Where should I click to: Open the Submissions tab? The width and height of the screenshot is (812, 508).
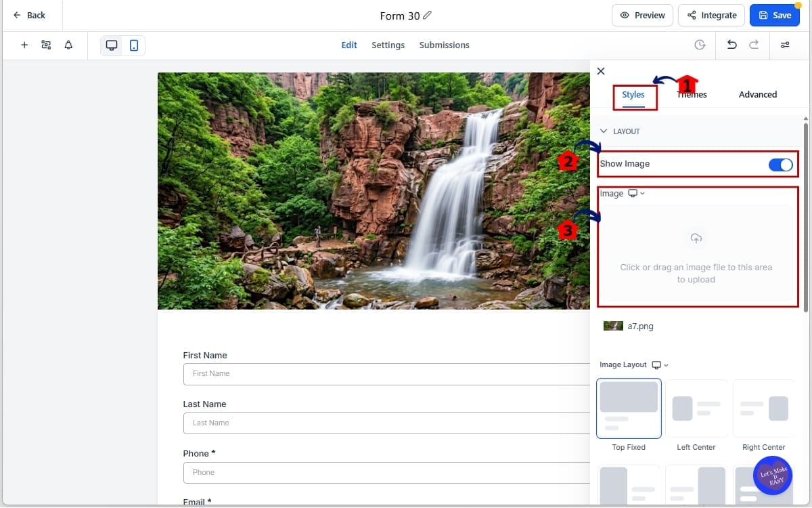coord(444,45)
